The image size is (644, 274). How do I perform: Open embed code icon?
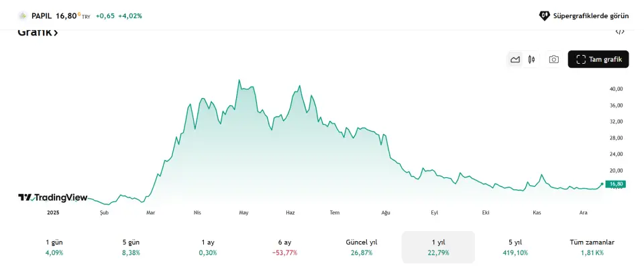(x=619, y=32)
